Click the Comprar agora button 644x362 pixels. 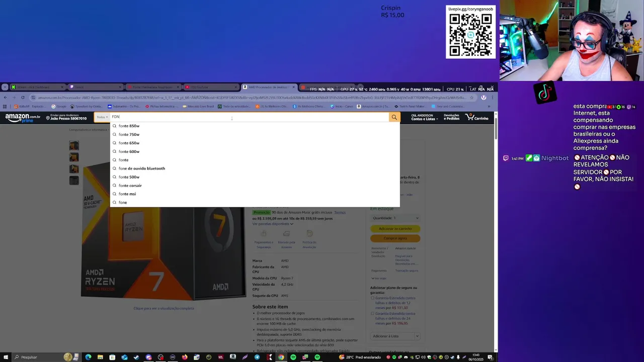[395, 238]
